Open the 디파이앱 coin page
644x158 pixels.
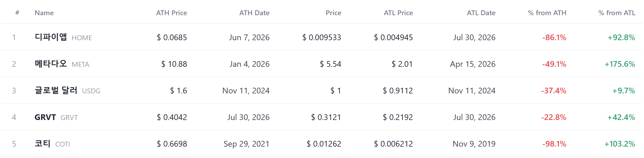[51, 37]
